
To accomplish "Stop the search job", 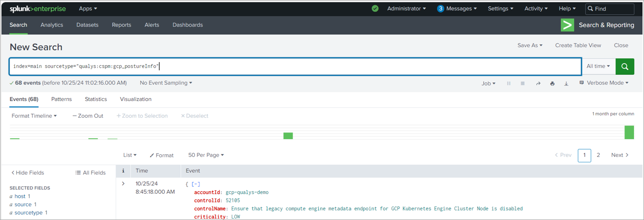I will pyautogui.click(x=522, y=83).
